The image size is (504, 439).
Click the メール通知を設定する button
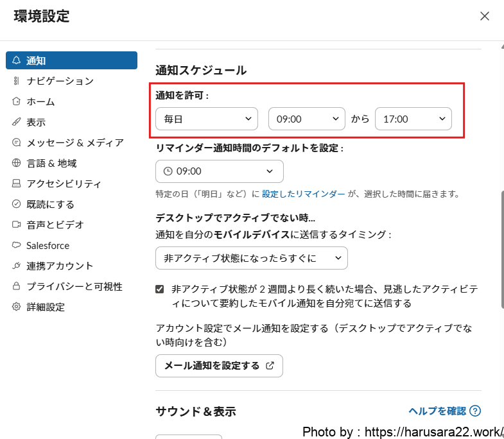click(219, 366)
